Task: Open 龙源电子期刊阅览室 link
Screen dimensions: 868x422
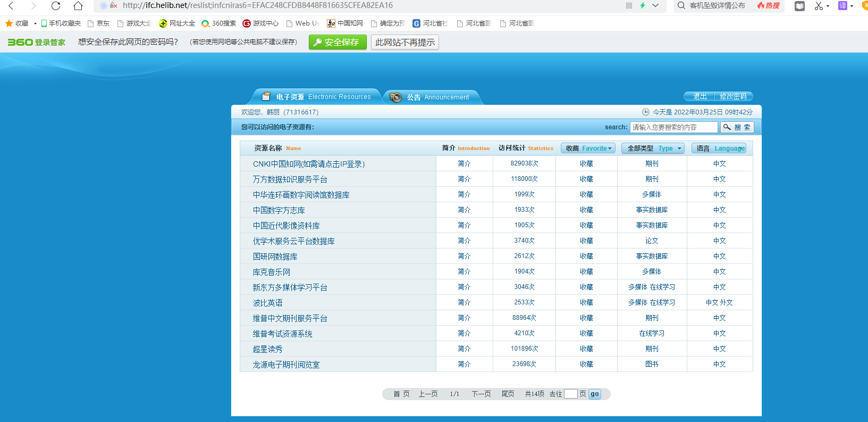Action: pos(286,365)
